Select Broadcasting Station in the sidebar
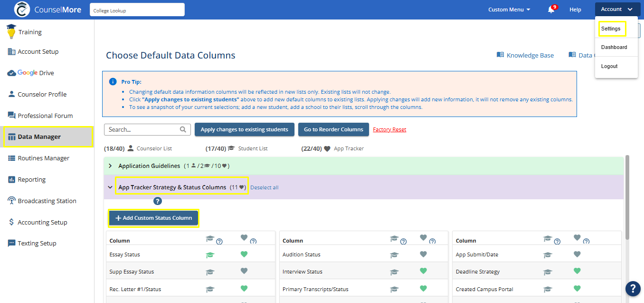 pos(47,200)
